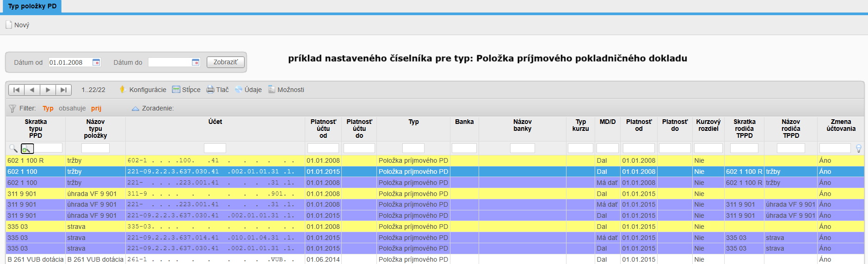Screen dimensions: 868x264
Task: Click the boxed filter search icon
Action: point(27,148)
